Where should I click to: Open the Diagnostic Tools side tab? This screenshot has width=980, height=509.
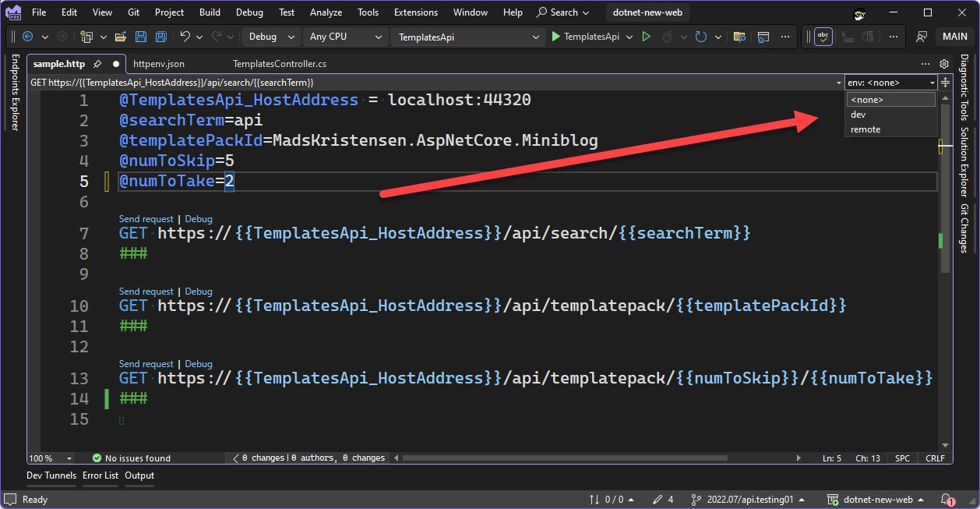click(x=964, y=87)
